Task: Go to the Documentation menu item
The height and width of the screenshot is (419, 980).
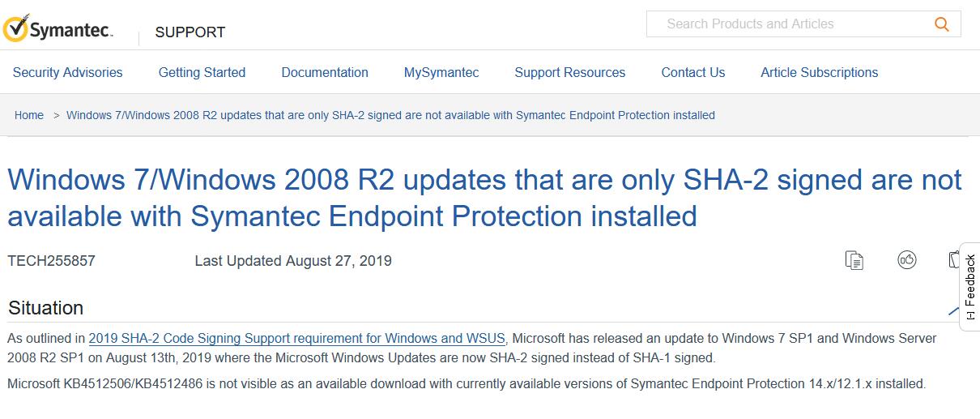Action: click(x=325, y=72)
